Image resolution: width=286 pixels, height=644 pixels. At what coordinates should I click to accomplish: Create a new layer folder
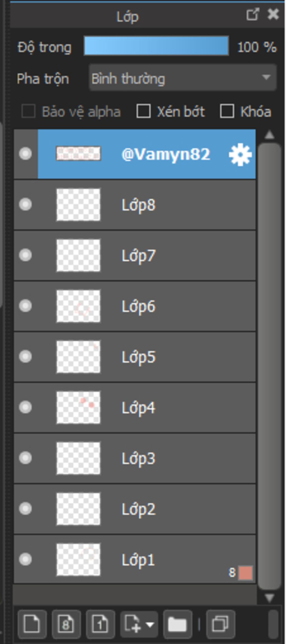pos(177,624)
